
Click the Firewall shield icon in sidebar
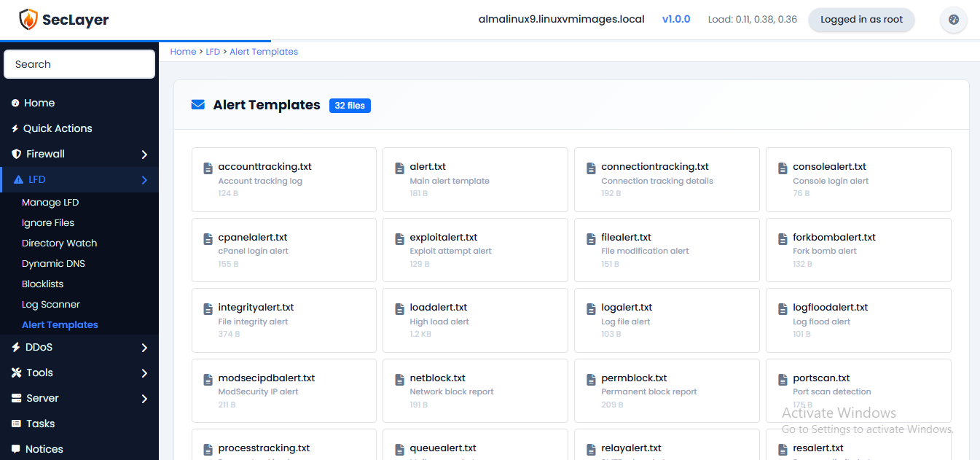pos(16,155)
